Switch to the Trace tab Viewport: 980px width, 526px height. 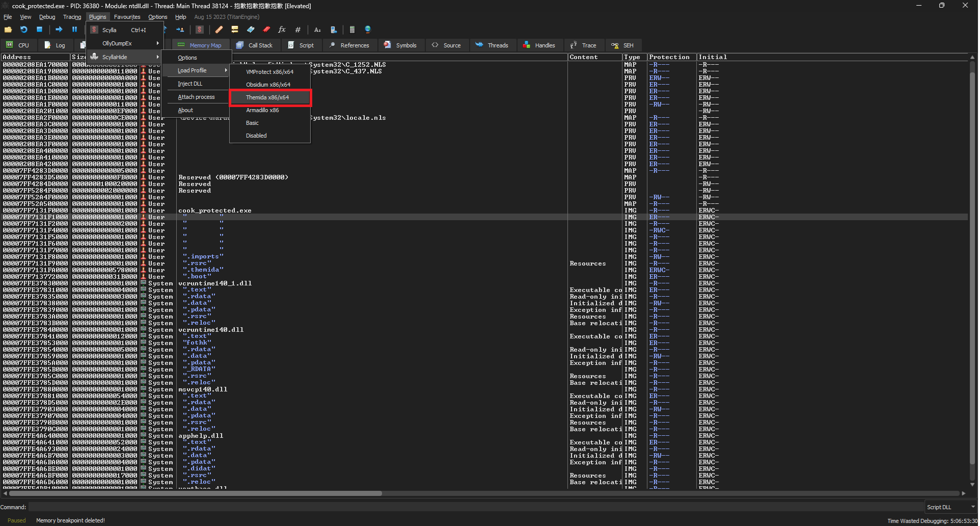pos(583,45)
